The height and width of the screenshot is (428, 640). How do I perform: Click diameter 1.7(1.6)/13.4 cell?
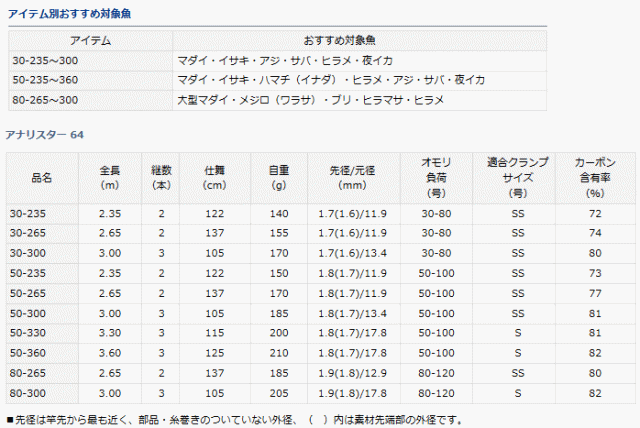(x=353, y=253)
